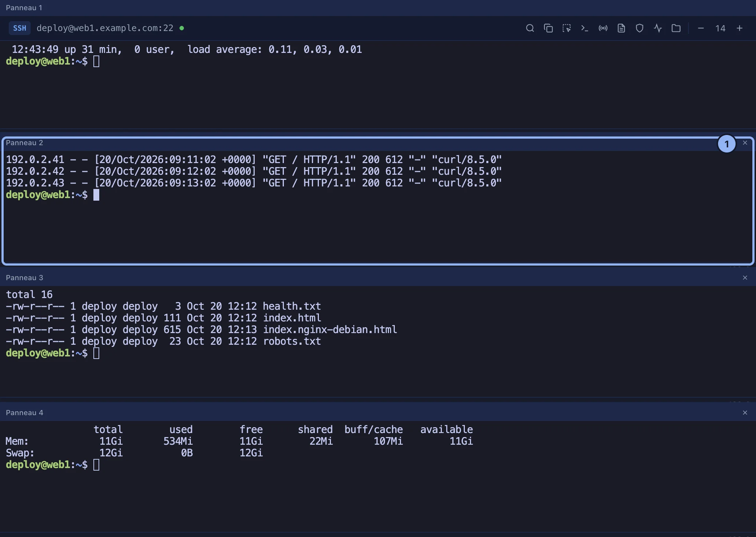Click the SSH connection badge
756x537 pixels.
point(20,28)
